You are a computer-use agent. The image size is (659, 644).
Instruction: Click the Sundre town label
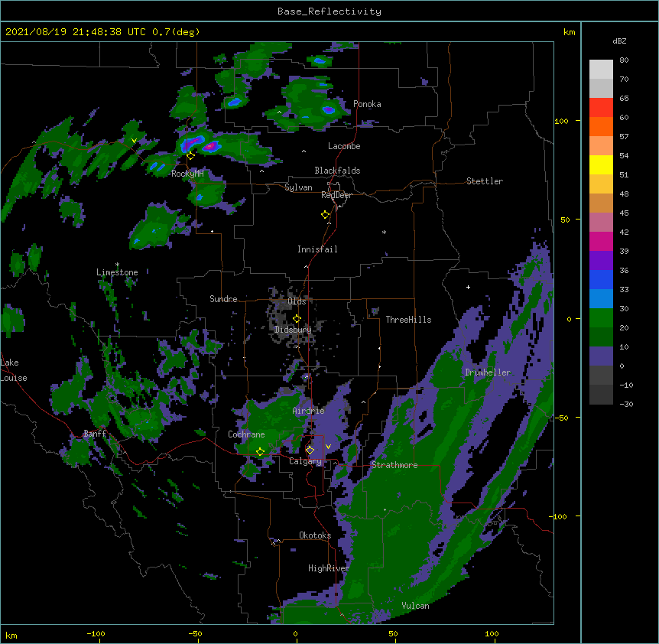[x=223, y=299]
